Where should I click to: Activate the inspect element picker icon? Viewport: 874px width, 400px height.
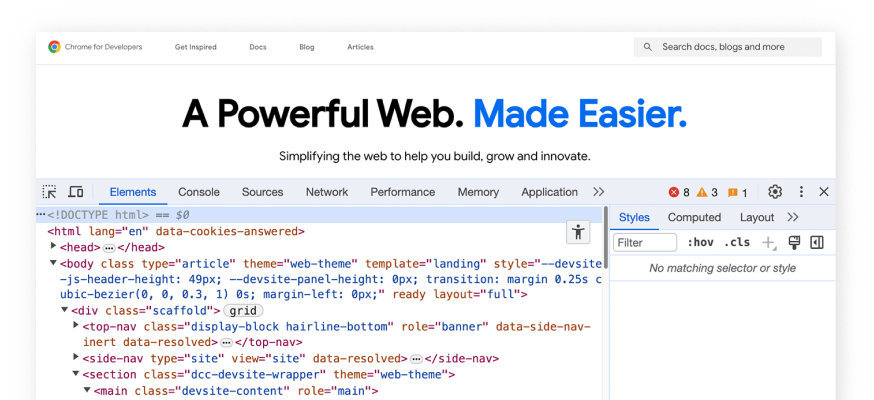49,192
